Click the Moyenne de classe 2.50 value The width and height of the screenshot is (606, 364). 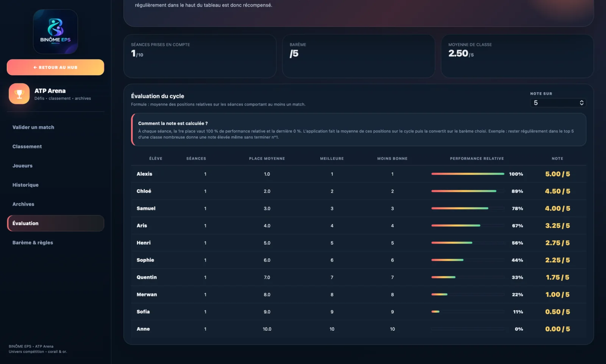[461, 53]
